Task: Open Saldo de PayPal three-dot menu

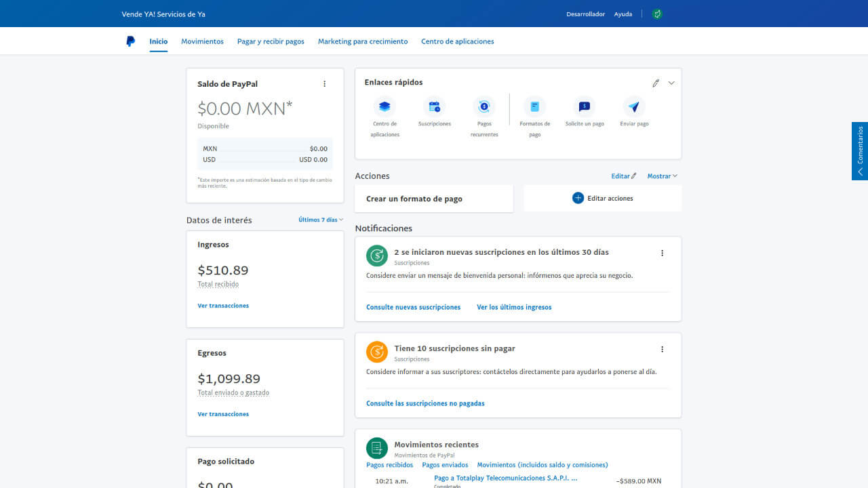Action: click(324, 84)
